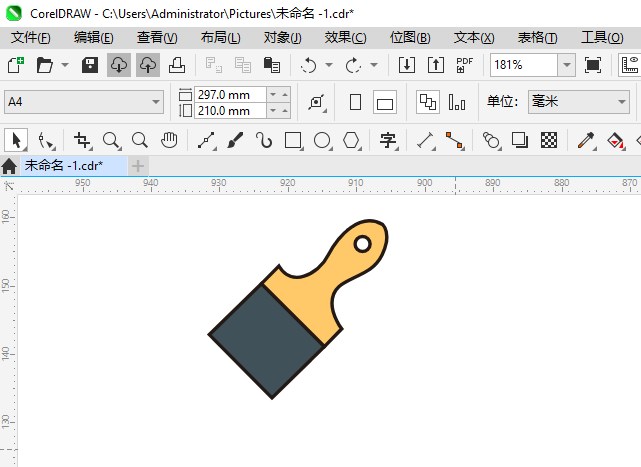This screenshot has width=641, height=467.
Task: Click the current-page layout icon
Action: pos(457,102)
